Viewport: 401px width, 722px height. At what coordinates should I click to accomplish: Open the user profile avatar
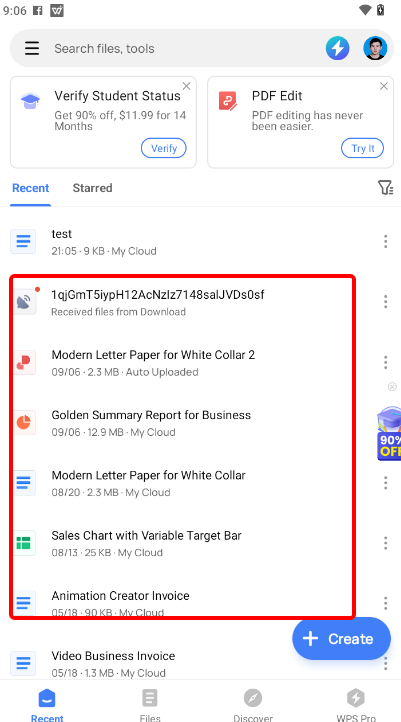(x=375, y=48)
